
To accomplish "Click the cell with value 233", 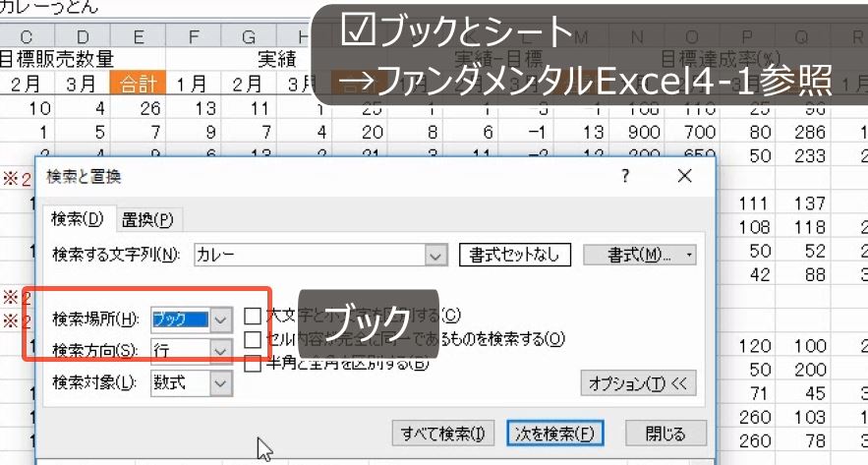I will click(x=803, y=155).
